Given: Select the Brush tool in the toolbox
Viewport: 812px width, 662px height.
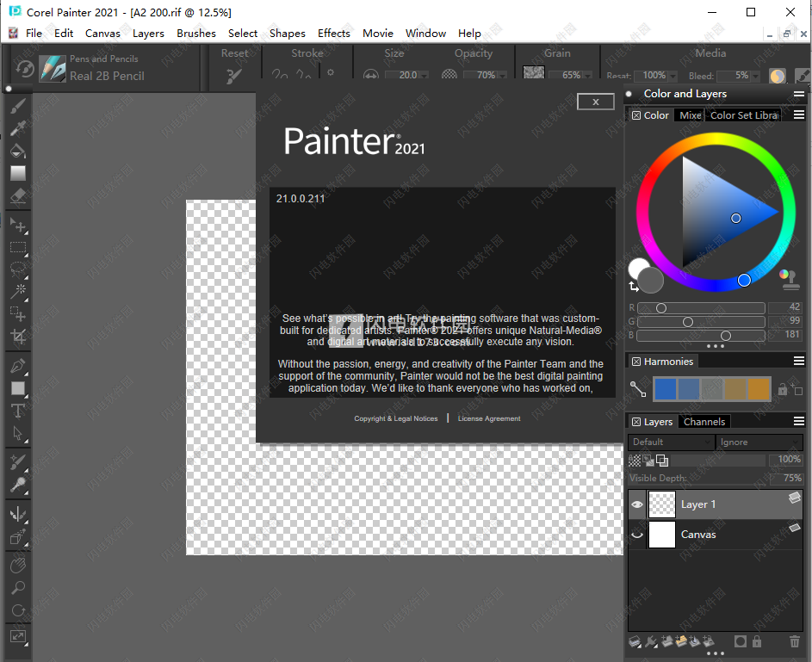Looking at the screenshot, I should coord(17,106).
